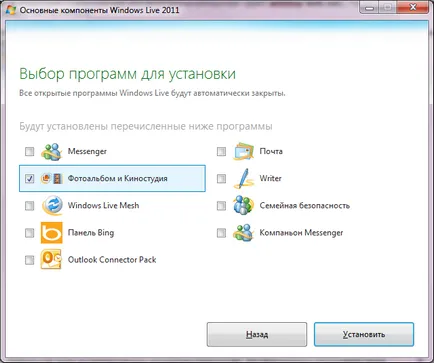Tick the Windows Live Mesh checkbox

[x=30, y=206]
